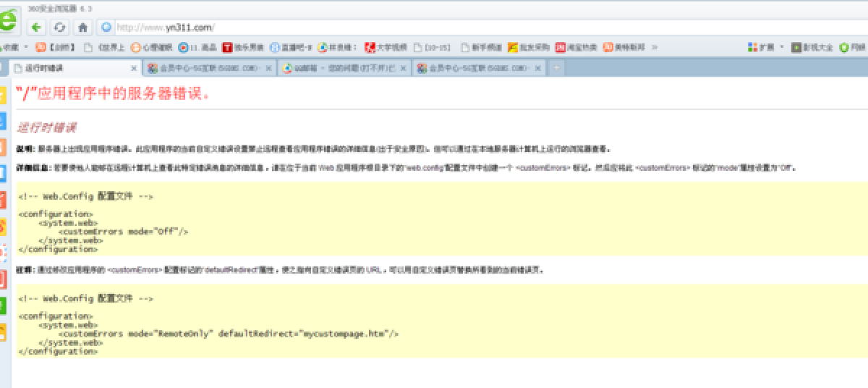This screenshot has height=388, width=868.
Task: Open the 直播吧 bookmark
Action: [292, 47]
